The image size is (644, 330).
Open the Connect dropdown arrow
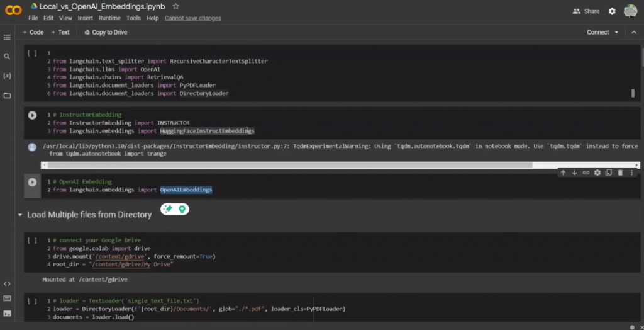616,32
